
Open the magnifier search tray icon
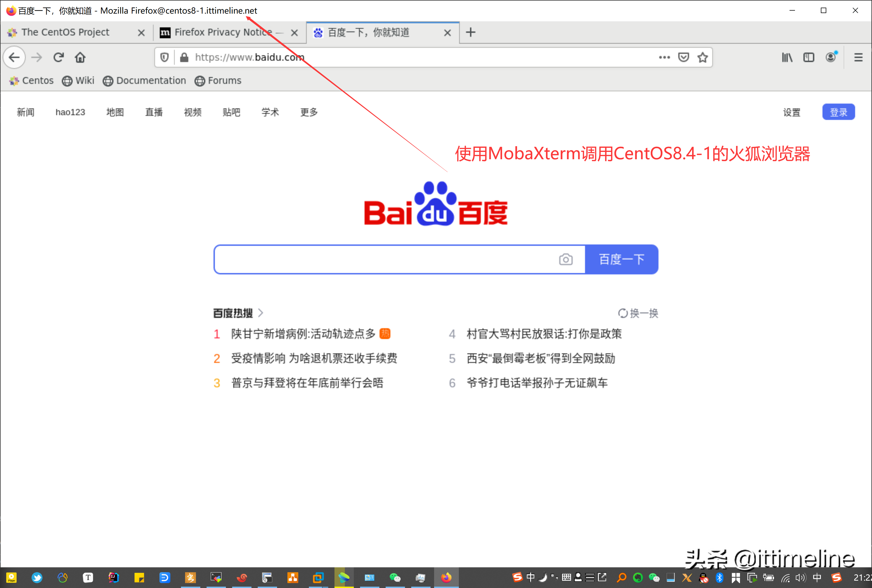pos(621,577)
